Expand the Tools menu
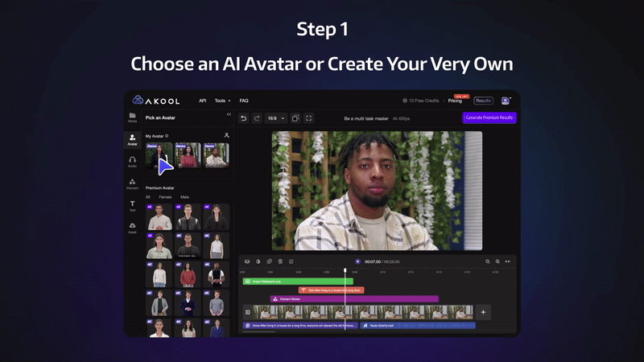The width and height of the screenshot is (644, 362). [222, 101]
